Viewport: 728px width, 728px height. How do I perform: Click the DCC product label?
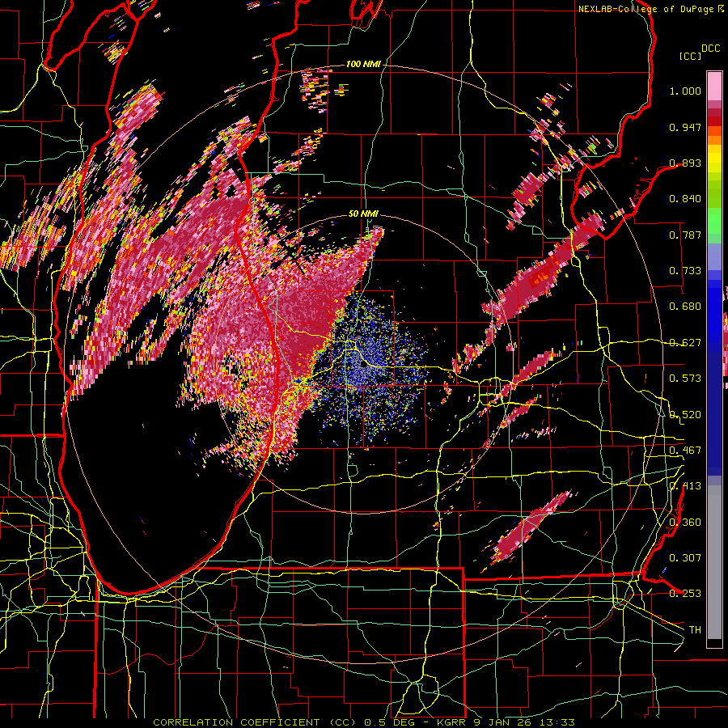point(710,49)
